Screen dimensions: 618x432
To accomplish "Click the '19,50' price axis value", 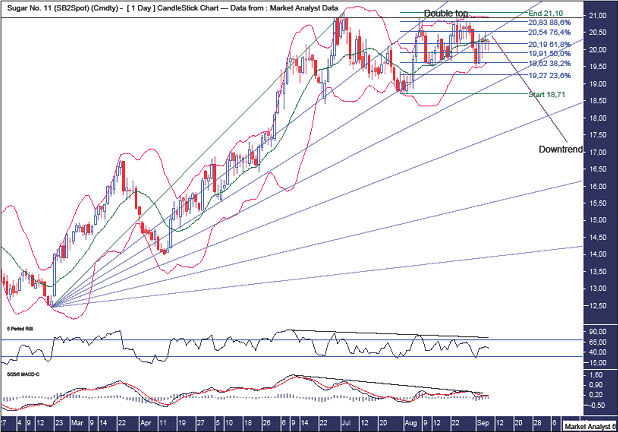I will pyautogui.click(x=598, y=67).
